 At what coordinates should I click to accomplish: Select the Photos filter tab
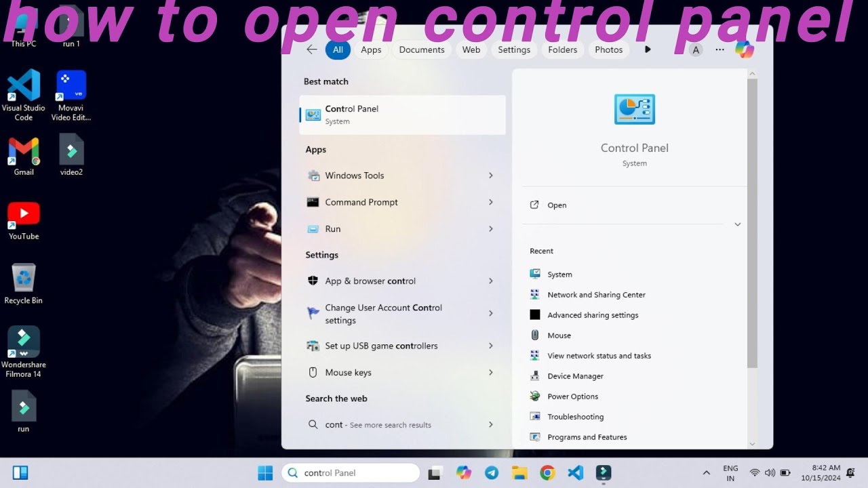(x=609, y=49)
